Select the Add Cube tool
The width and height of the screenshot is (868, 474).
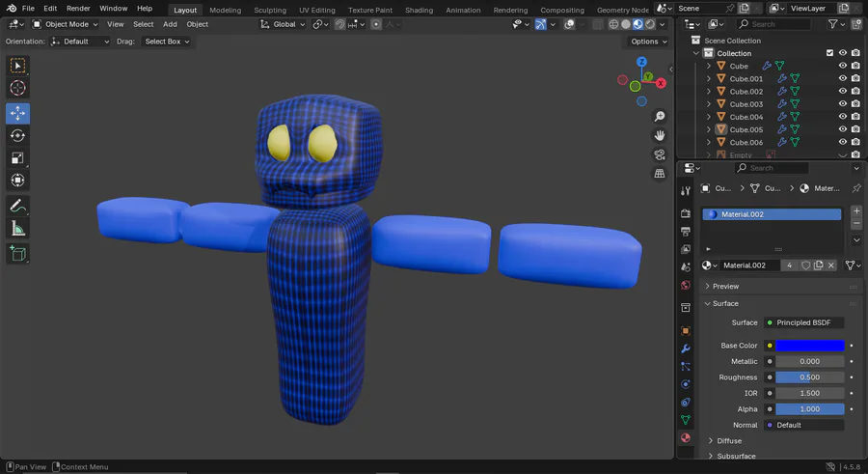click(x=17, y=254)
